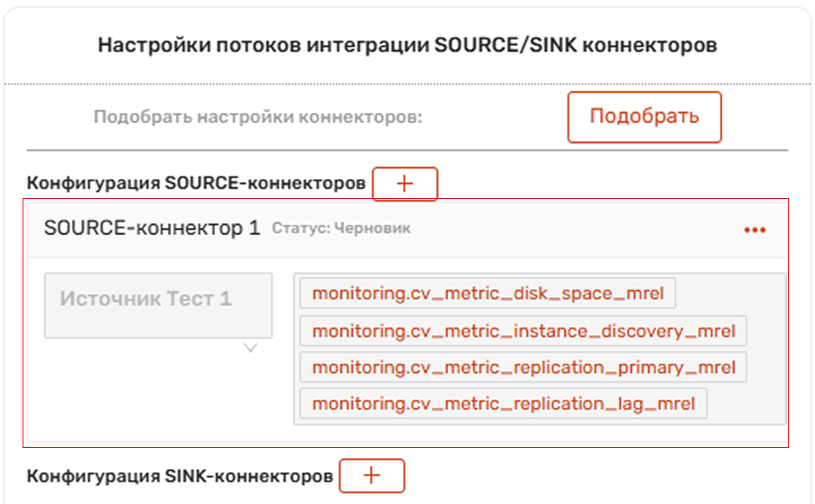The height and width of the screenshot is (504, 815).
Task: Click the Статус: Черновик label
Action: pyautogui.click(x=341, y=228)
